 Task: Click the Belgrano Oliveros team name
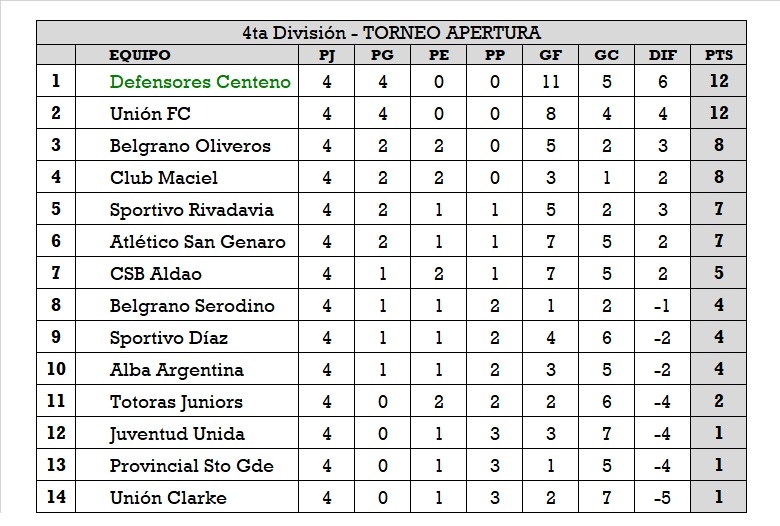pos(190,146)
